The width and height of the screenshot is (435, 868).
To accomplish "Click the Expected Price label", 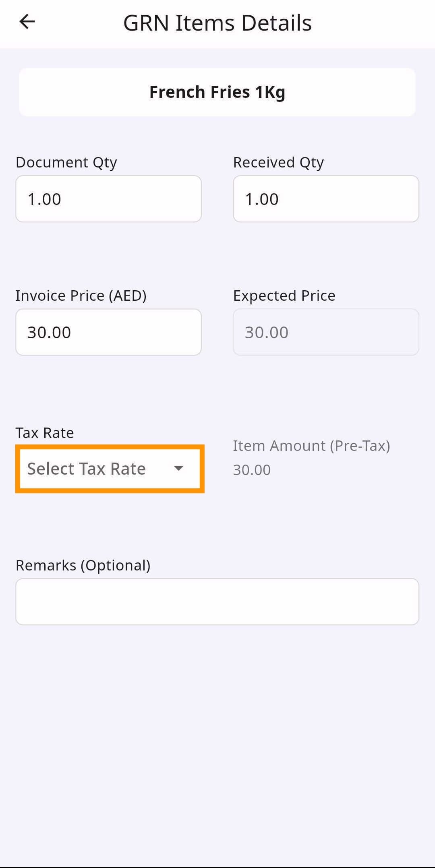I will pos(284,296).
